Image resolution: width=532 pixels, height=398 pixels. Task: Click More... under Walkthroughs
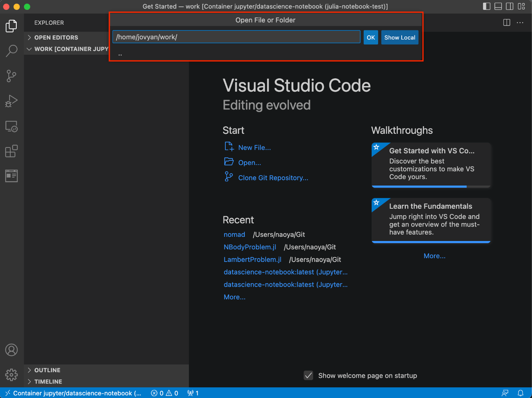(x=434, y=256)
